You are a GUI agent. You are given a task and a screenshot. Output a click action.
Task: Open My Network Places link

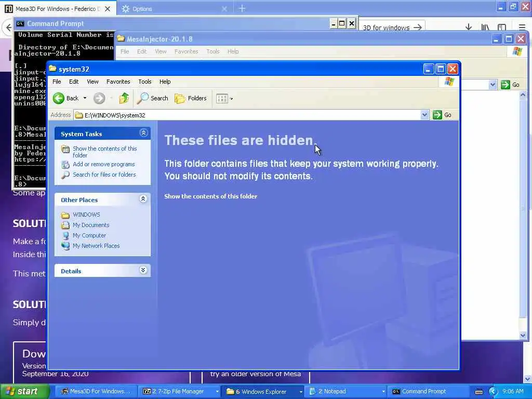tap(96, 246)
